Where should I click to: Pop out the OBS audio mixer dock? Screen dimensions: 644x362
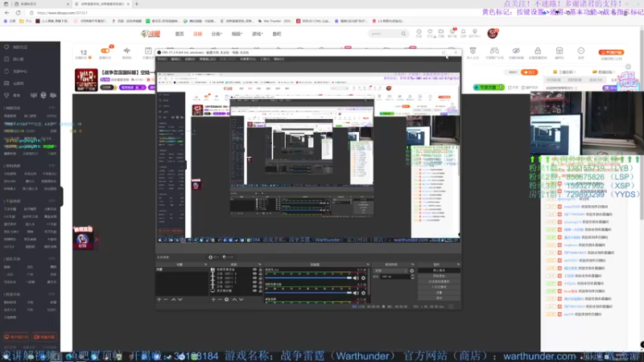pyautogui.click(x=368, y=265)
